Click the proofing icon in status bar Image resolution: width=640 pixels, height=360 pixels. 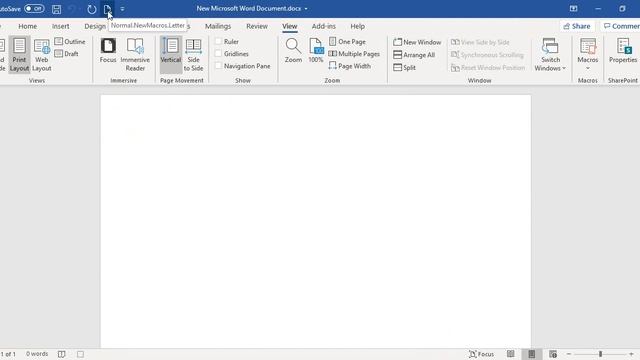[x=62, y=354]
